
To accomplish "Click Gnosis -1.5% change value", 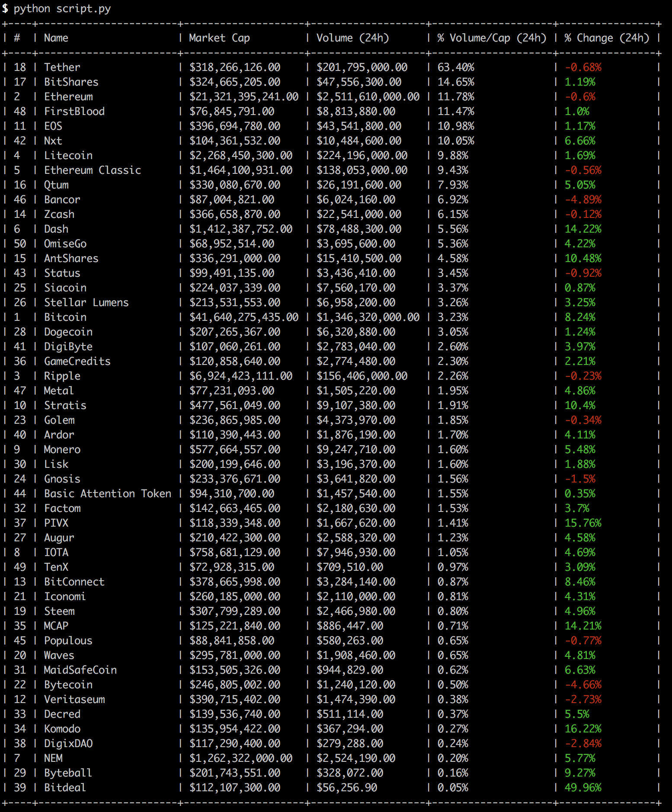I will click(580, 479).
